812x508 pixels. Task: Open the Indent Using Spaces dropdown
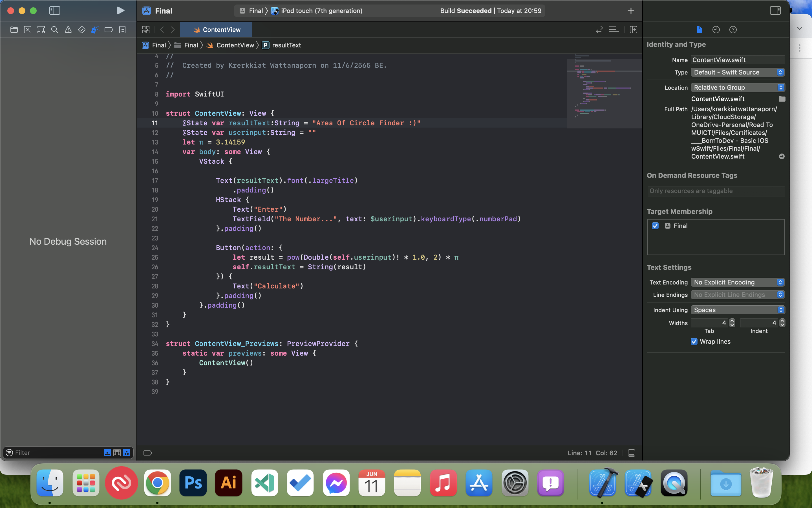[738, 310]
